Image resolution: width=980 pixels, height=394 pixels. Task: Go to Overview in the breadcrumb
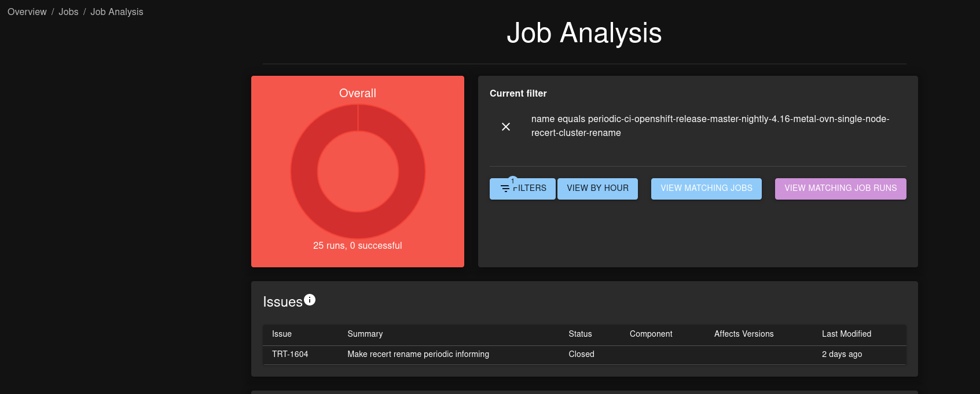27,12
